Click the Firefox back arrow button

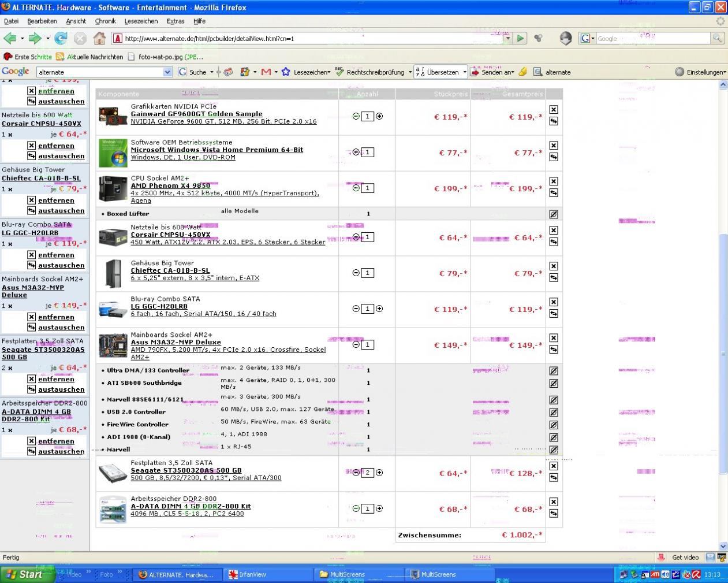pyautogui.click(x=10, y=38)
